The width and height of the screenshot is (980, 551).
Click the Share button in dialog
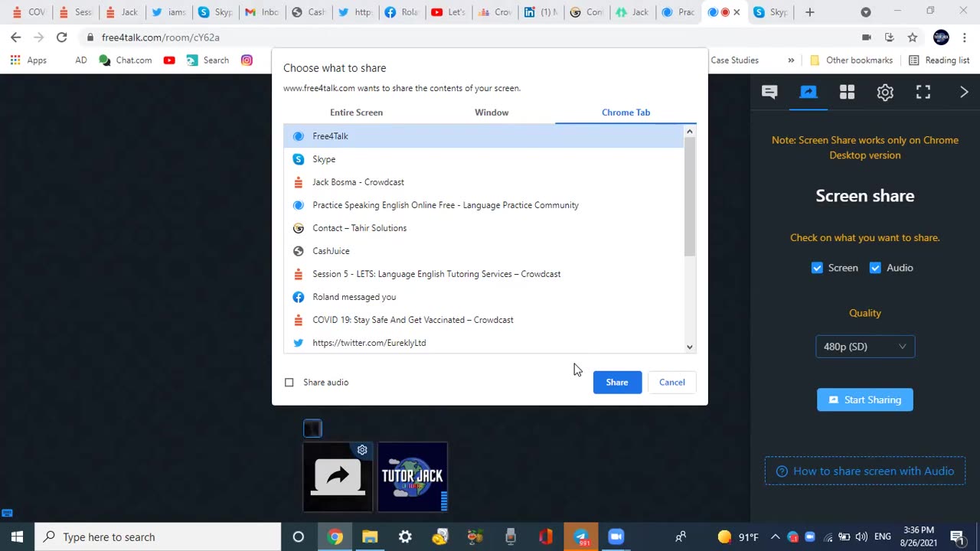pos(617,382)
